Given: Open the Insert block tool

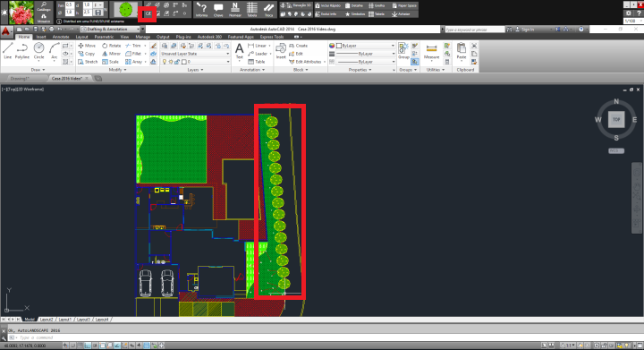Looking at the screenshot, I should pyautogui.click(x=281, y=51).
